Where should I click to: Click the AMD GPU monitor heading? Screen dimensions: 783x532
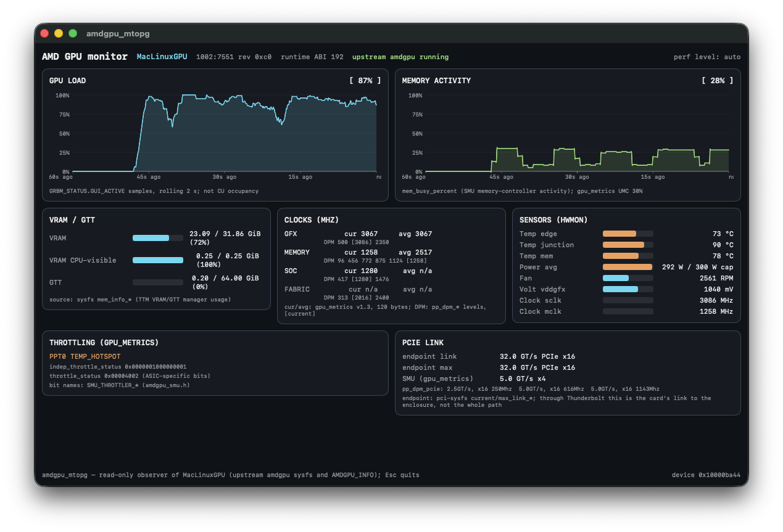click(85, 57)
